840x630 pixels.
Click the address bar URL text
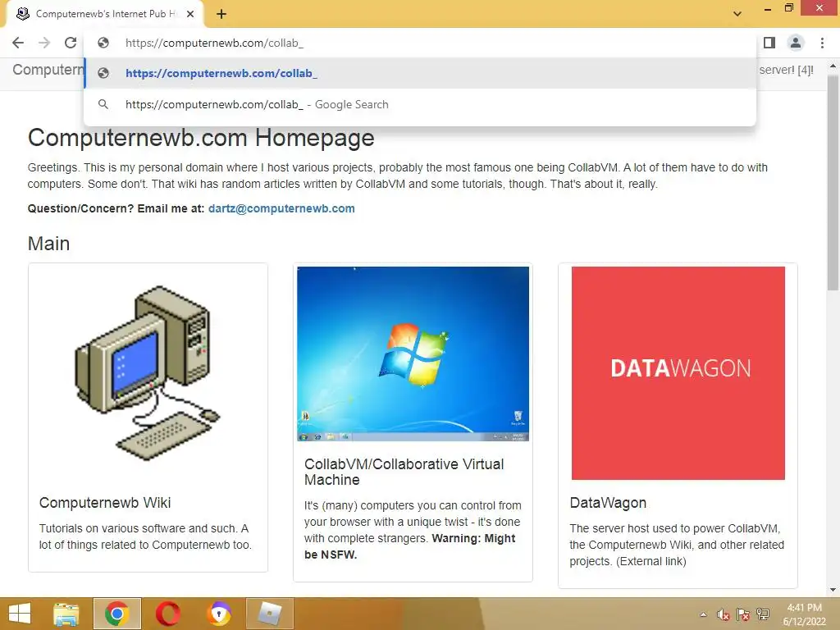tap(214, 43)
